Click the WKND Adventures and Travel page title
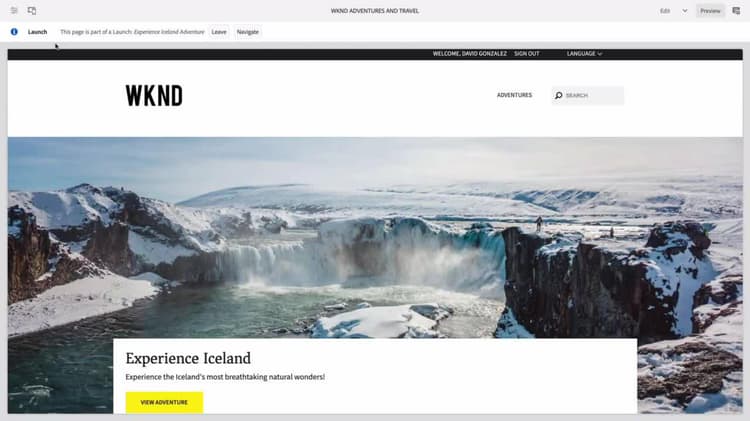This screenshot has height=421, width=750. click(375, 11)
